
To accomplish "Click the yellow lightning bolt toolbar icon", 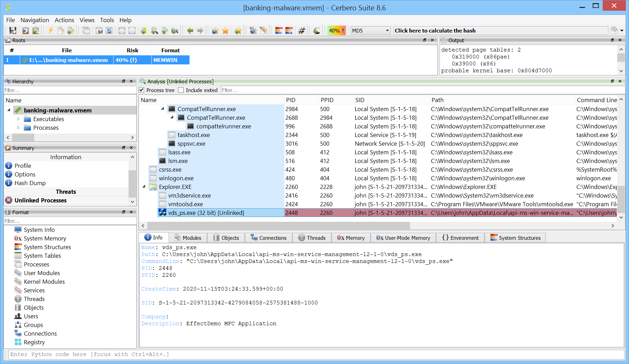I will (x=51, y=31).
